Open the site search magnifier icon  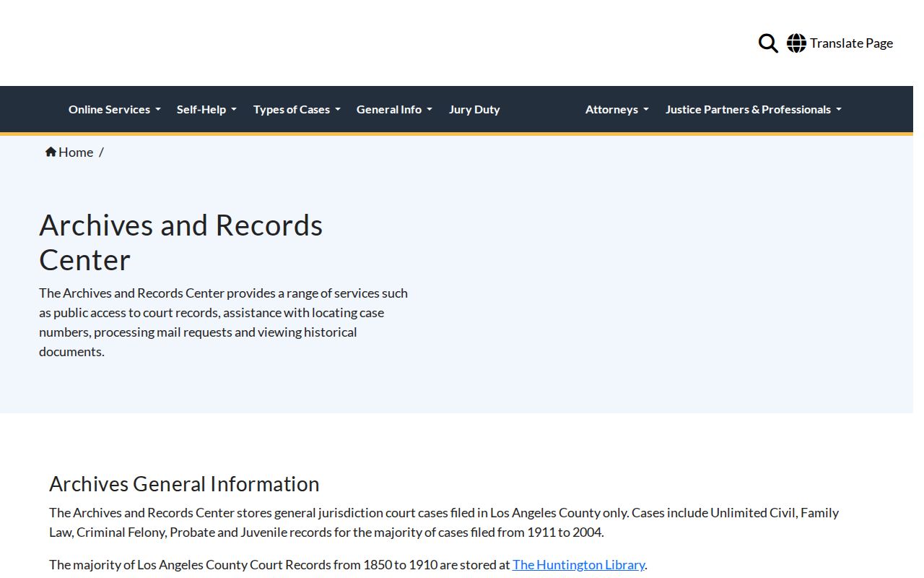tap(768, 43)
